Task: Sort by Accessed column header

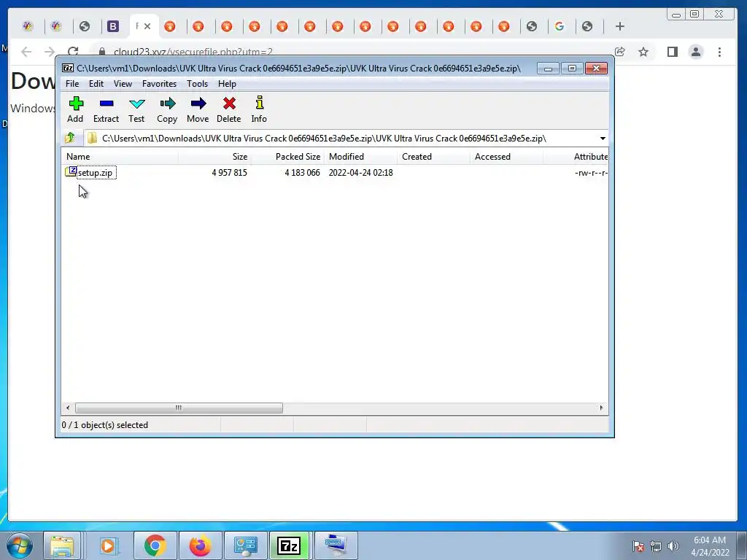Action: click(506, 157)
